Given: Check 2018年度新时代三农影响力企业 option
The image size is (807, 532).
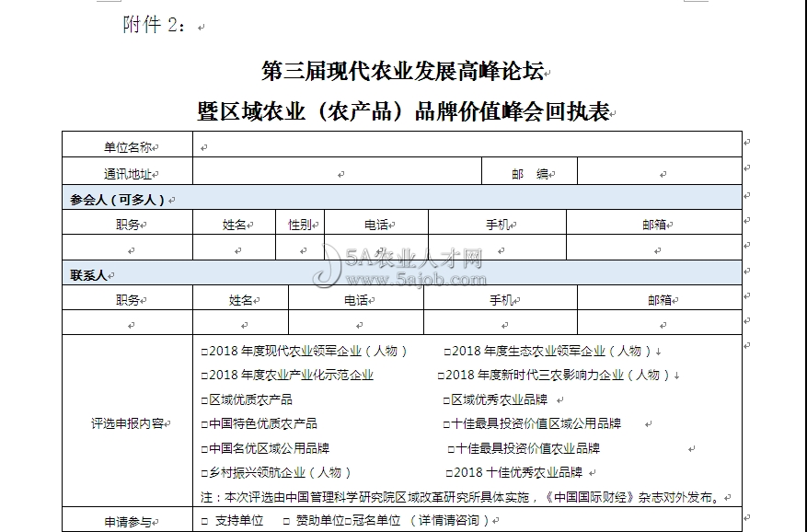Looking at the screenshot, I should (x=442, y=376).
